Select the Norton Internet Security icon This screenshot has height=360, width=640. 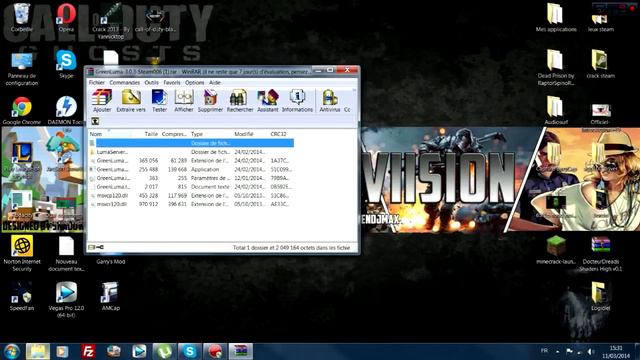[x=22, y=253]
